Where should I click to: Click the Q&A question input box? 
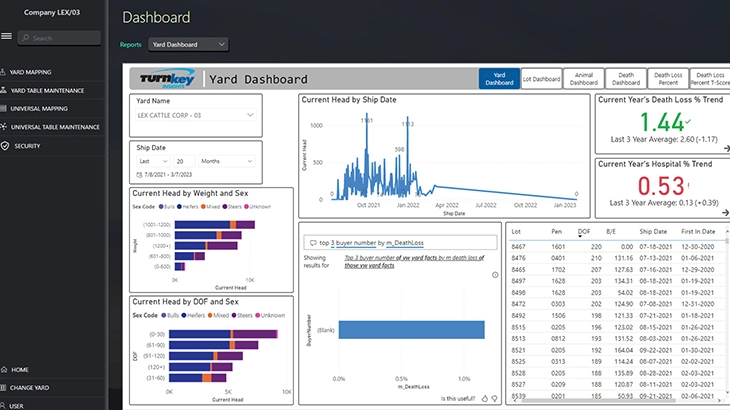[400, 242]
